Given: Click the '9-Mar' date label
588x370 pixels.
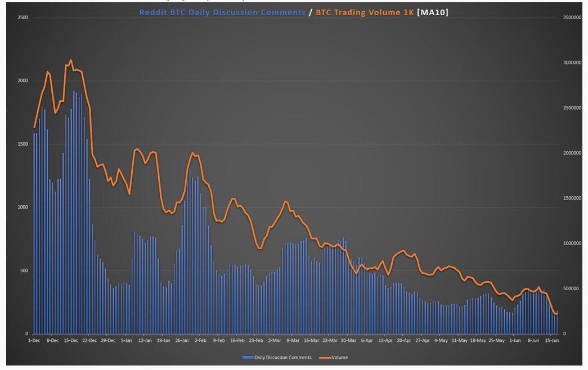Looking at the screenshot, I should click(x=293, y=340).
